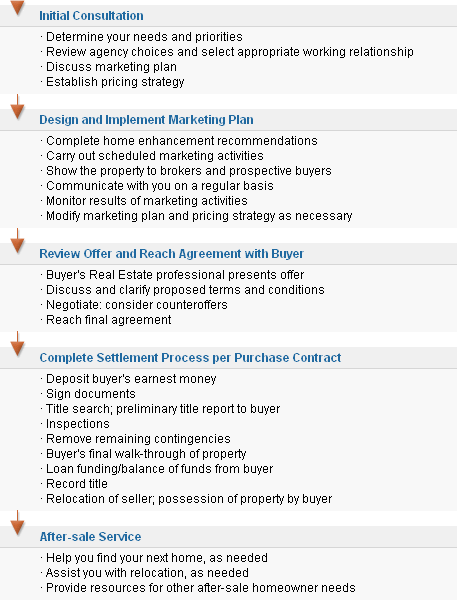This screenshot has height=600, width=457.
Task: Select Review Offer and Reach Agreement with Buyer
Action: (x=171, y=254)
